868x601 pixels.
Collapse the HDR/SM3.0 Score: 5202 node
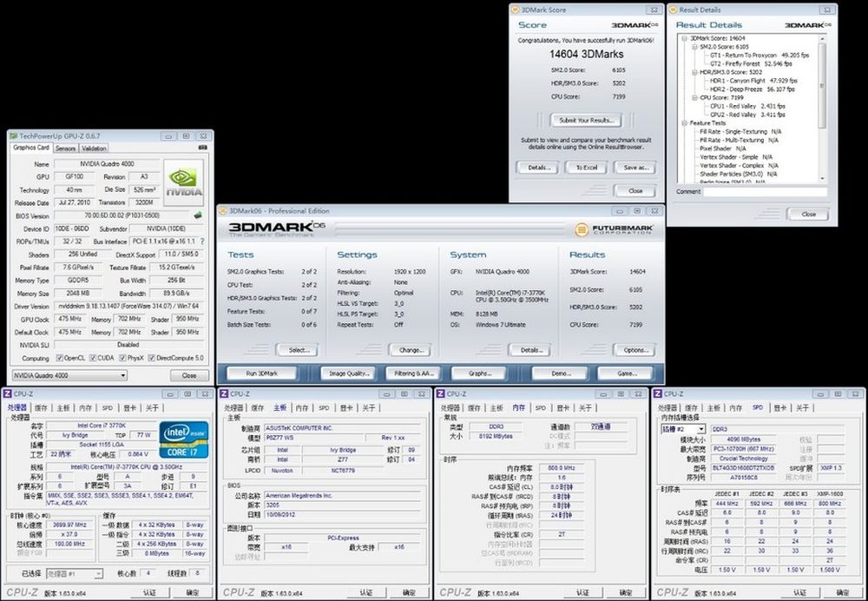[x=694, y=72]
